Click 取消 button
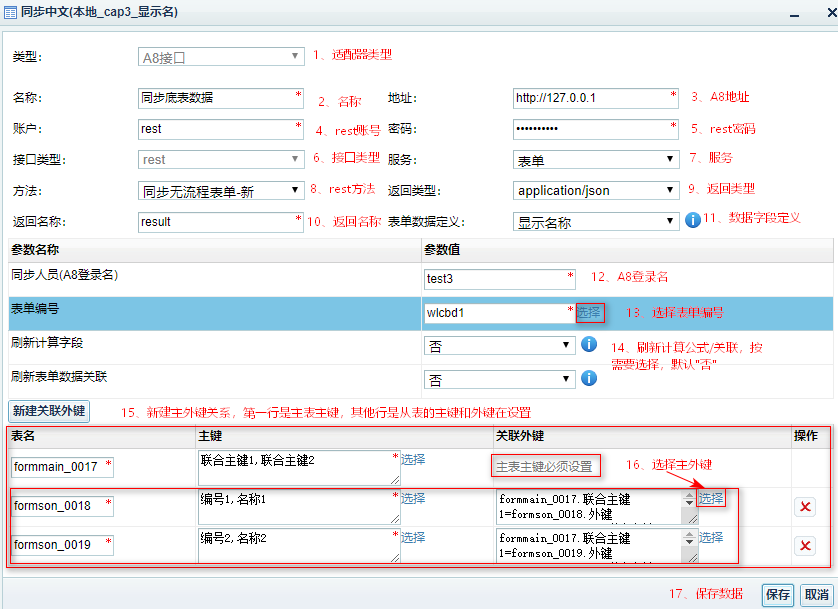 pos(816,594)
